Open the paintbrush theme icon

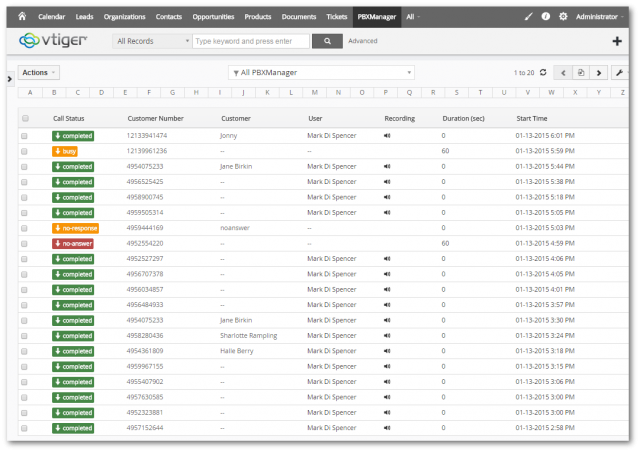pos(528,16)
